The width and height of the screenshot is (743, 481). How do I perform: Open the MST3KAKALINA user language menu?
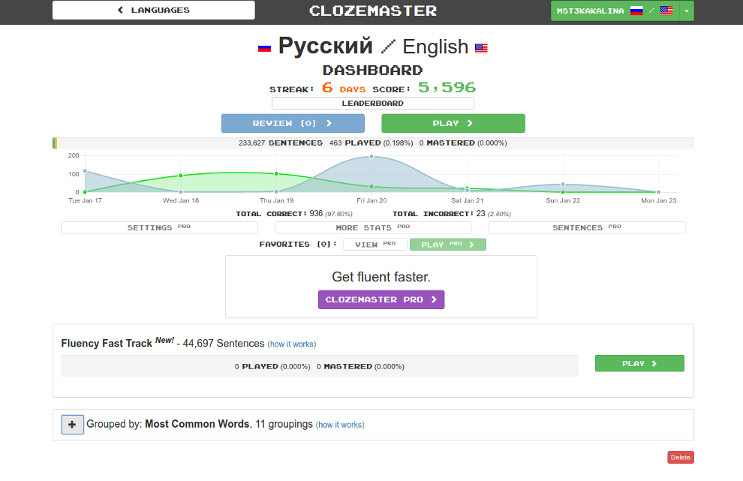pos(615,11)
